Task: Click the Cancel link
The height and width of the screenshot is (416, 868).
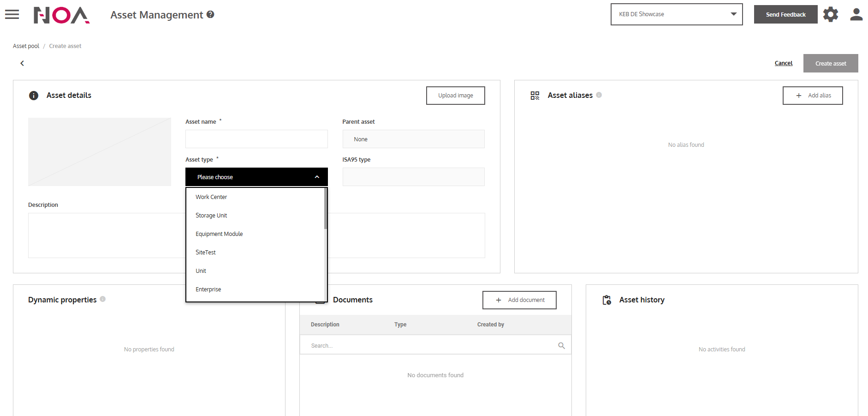Action: click(x=783, y=63)
